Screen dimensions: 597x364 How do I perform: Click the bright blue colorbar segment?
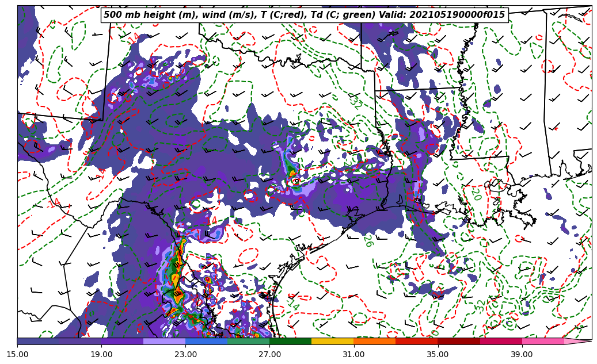(x=206, y=341)
